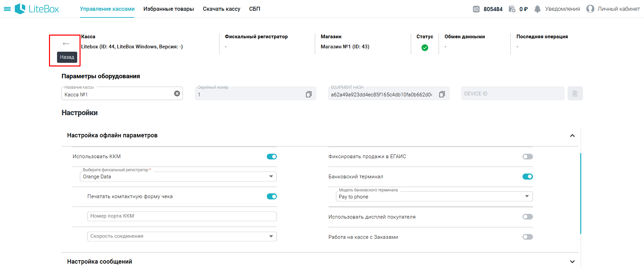644x272 pixels.
Task: Switch to Избранные товары tab
Action: pyautogui.click(x=168, y=9)
